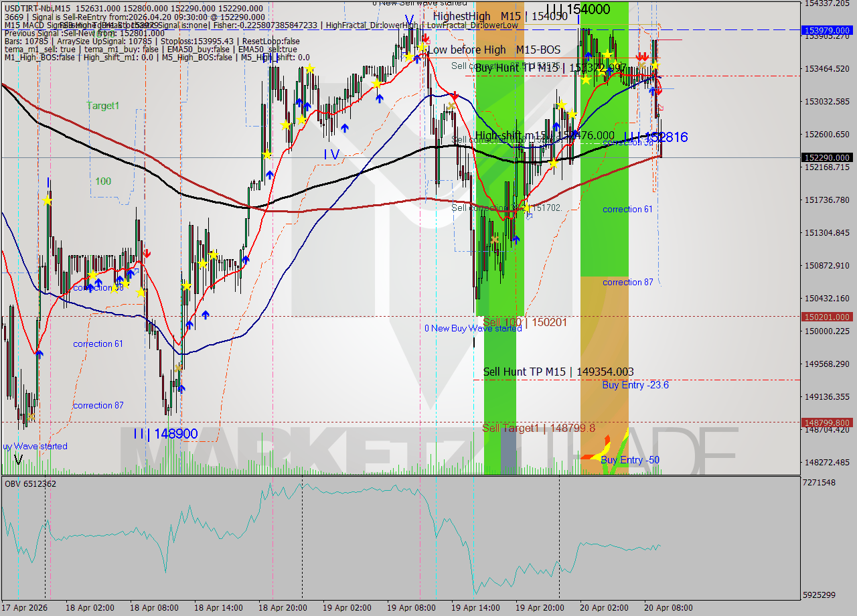Toggle the 152290.000 black price marker
Image resolution: width=857 pixels, height=616 pixels.
[826, 157]
